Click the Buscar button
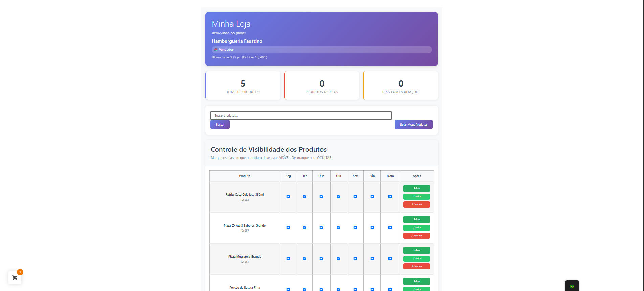 (x=220, y=125)
